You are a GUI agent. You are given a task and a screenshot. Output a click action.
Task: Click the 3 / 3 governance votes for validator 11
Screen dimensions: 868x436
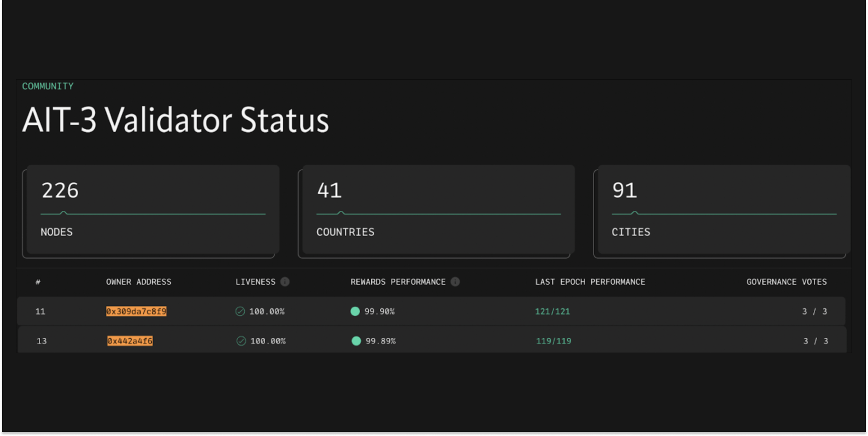pyautogui.click(x=814, y=311)
